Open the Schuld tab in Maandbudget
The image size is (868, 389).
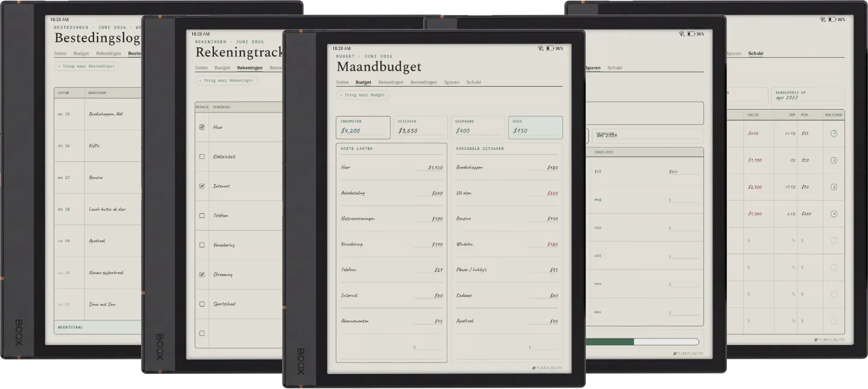474,82
